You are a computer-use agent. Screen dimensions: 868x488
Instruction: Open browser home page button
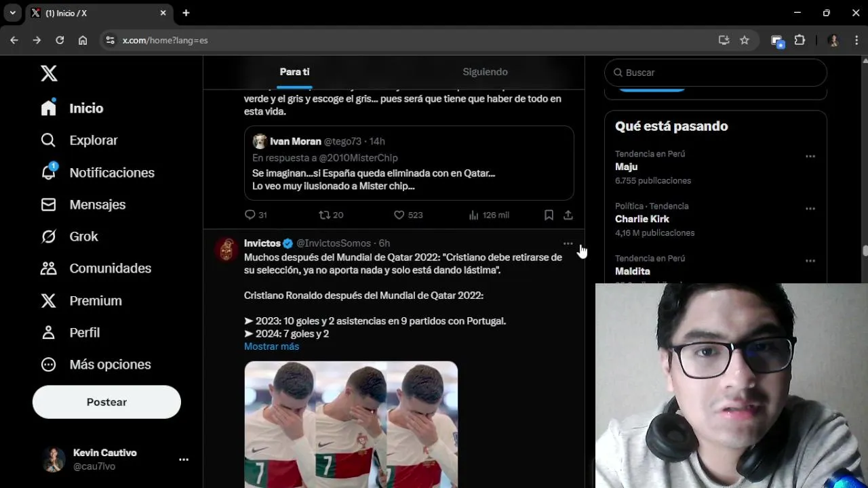tap(83, 40)
